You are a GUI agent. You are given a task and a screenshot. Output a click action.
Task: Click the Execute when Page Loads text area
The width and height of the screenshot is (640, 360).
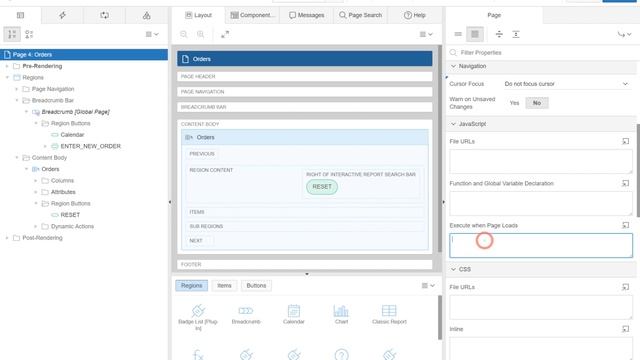(x=541, y=245)
